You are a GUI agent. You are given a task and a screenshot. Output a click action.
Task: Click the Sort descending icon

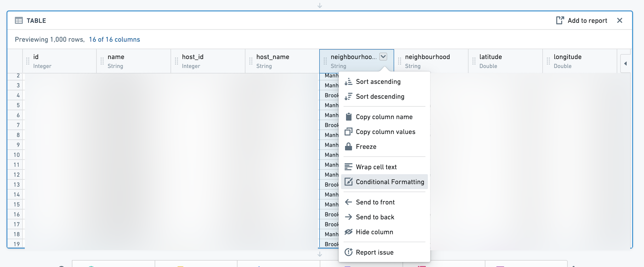coord(348,96)
